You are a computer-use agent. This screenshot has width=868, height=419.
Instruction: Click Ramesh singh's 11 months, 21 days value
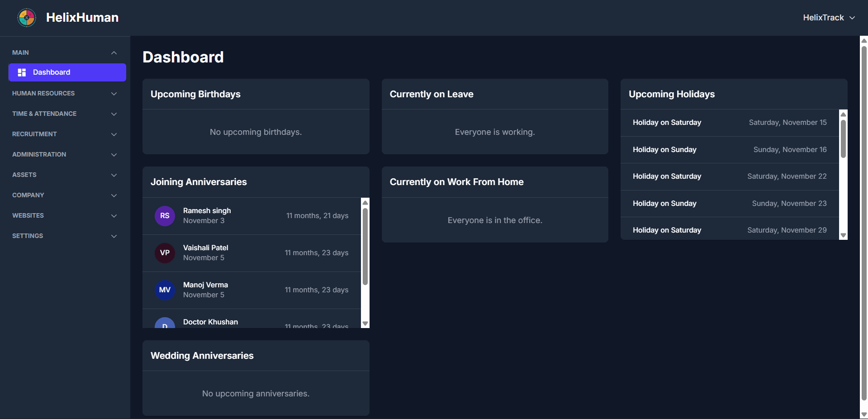point(317,216)
